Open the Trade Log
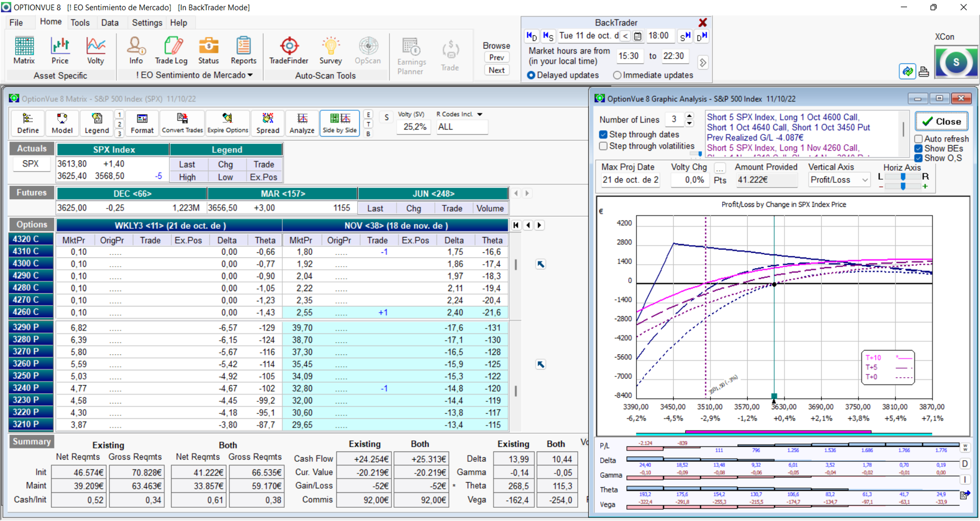980x521 pixels. [171, 50]
